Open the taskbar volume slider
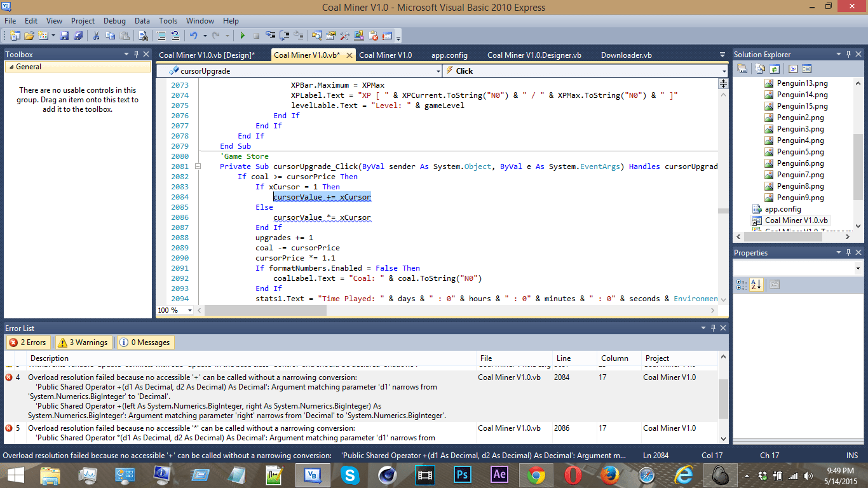Image resolution: width=868 pixels, height=488 pixels. tap(809, 475)
